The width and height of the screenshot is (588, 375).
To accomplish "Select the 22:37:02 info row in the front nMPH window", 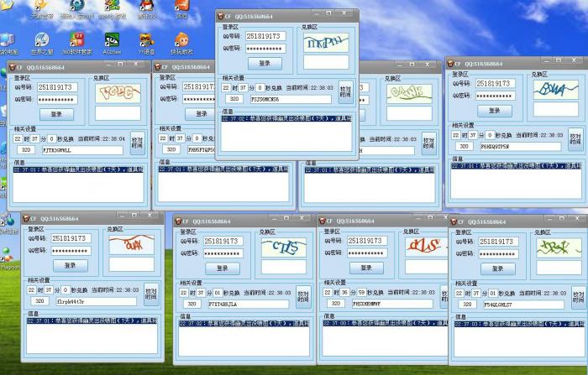I will pos(286,118).
